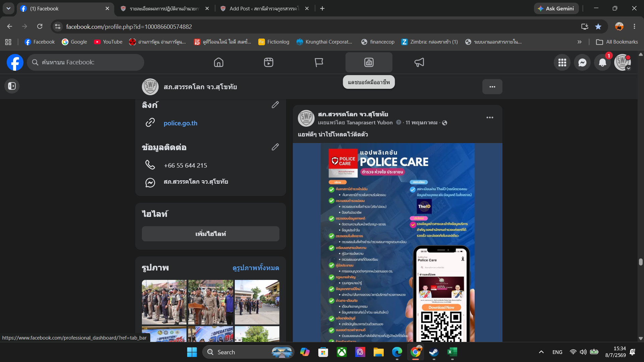Click the Tanaprasert Yubon publisher name
This screenshot has height=362, width=644.
[369, 123]
